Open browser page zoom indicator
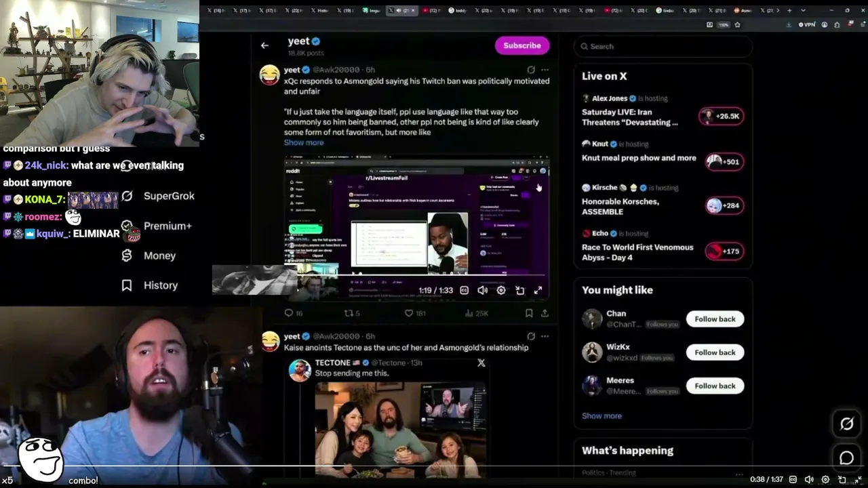 pos(724,24)
